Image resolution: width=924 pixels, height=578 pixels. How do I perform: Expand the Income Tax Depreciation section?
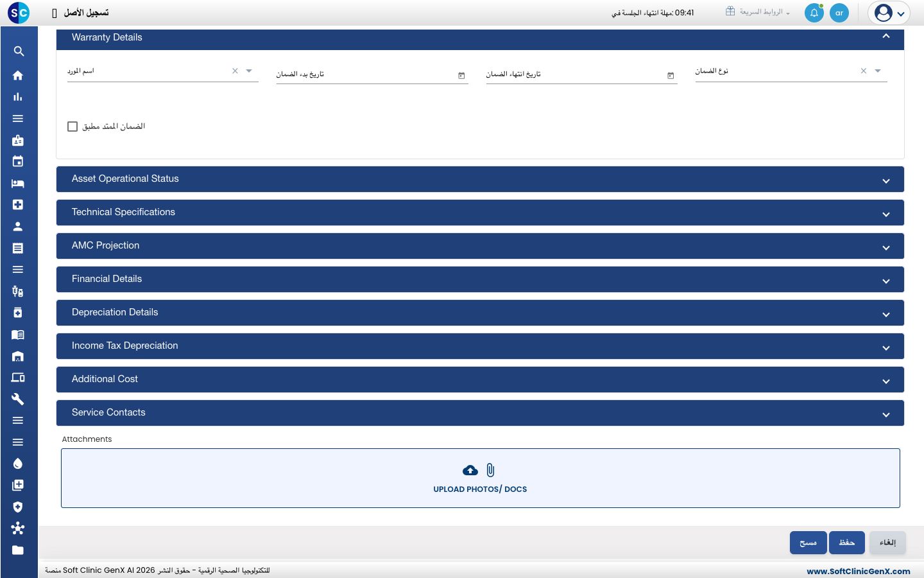[x=480, y=346]
